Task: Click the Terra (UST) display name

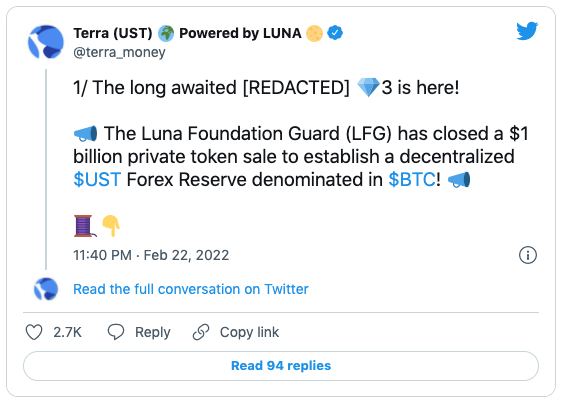Action: [113, 33]
